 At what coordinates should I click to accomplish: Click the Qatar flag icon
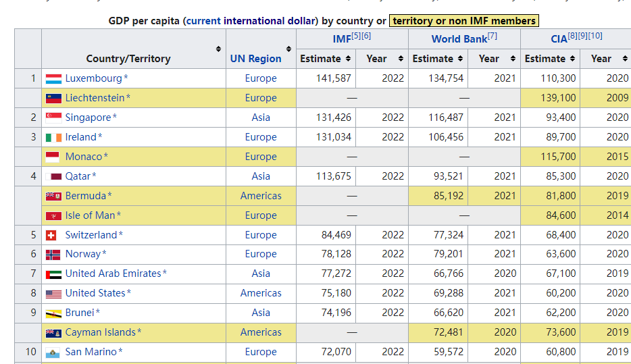tap(53, 176)
